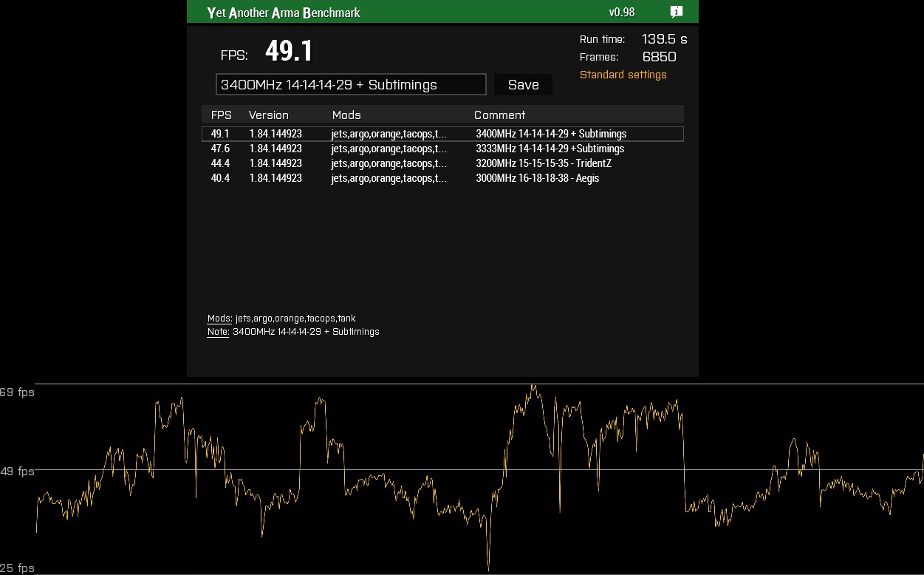Screen dimensions: 924x575
Task: Select the 3200MHz TridentZ result row
Action: point(442,163)
